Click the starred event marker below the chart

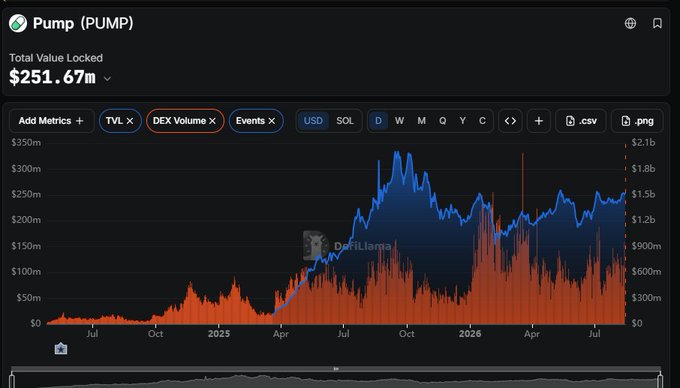click(61, 349)
